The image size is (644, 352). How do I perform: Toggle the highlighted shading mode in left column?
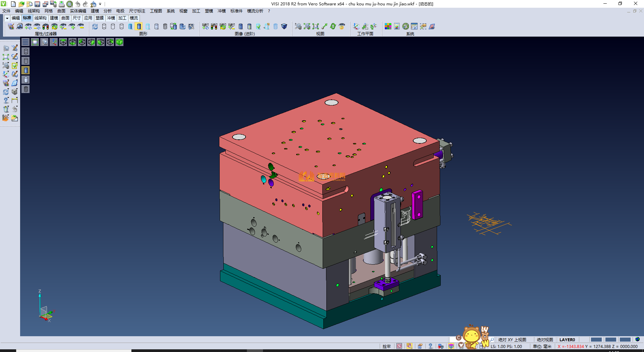pyautogui.click(x=26, y=70)
